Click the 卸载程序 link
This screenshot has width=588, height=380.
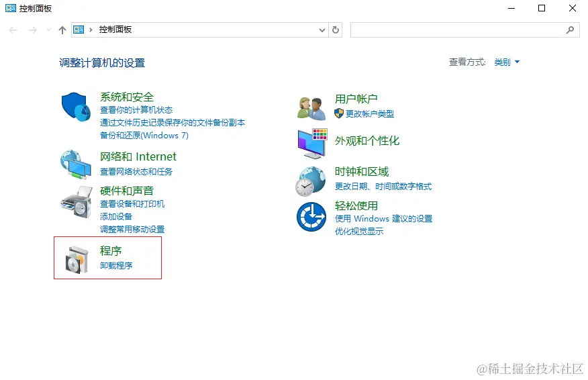[116, 266]
